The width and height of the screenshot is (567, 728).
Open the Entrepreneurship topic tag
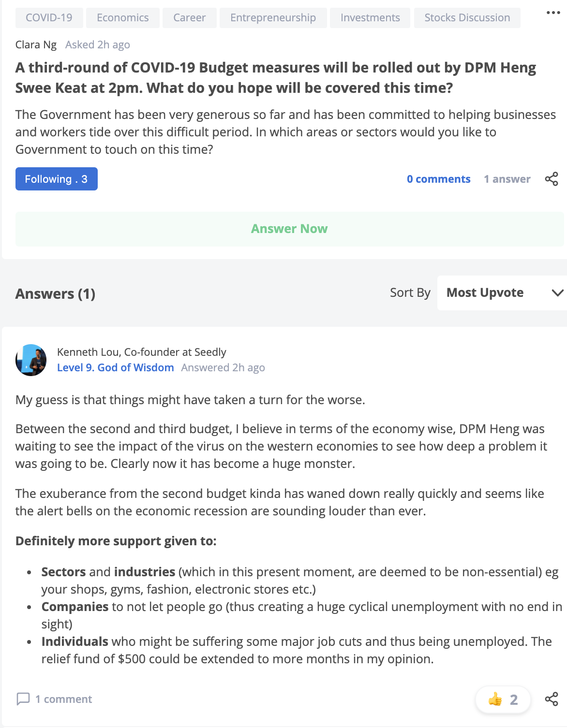[273, 18]
